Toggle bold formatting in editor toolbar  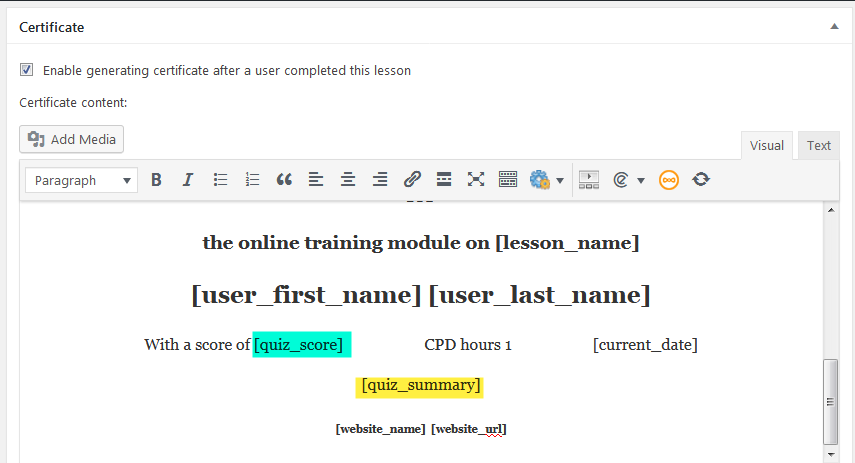pyautogui.click(x=156, y=179)
